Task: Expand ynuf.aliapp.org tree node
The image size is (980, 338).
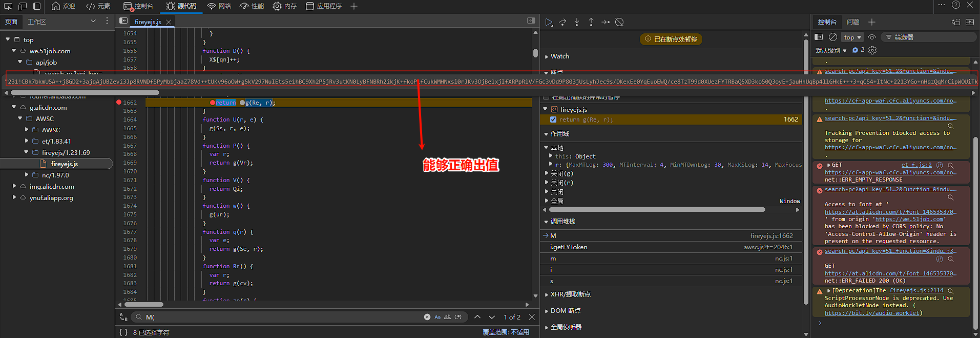Action: [14, 198]
